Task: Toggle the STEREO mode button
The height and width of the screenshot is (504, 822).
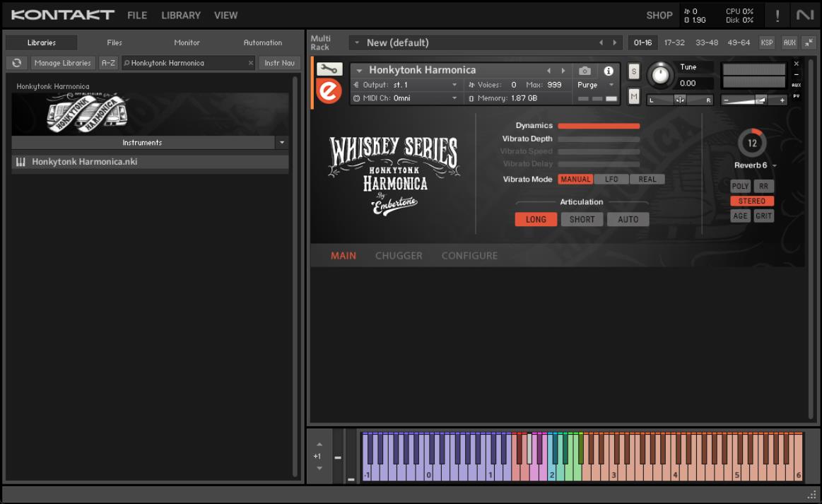Action: click(752, 201)
